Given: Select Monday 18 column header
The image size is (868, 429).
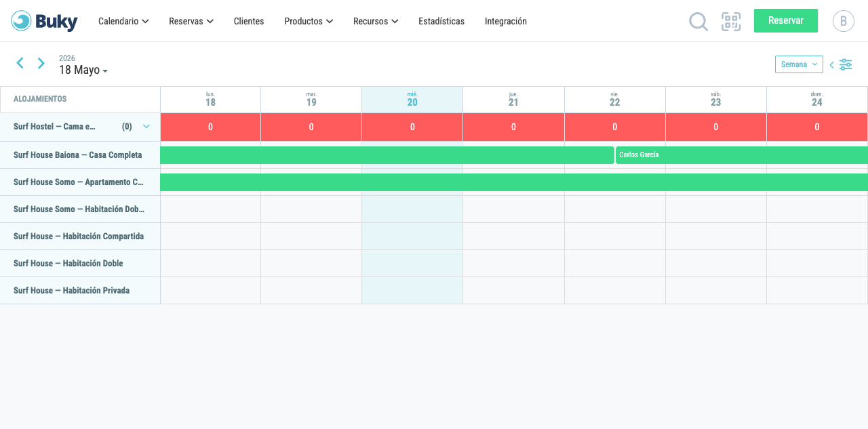Looking at the screenshot, I should 210,100.
